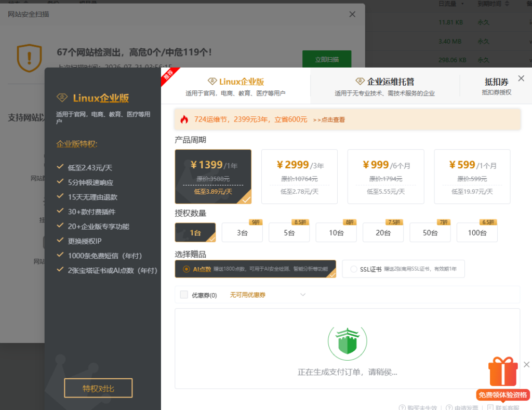Open the 724运维节 promotion link
532x410 pixels.
(x=329, y=120)
